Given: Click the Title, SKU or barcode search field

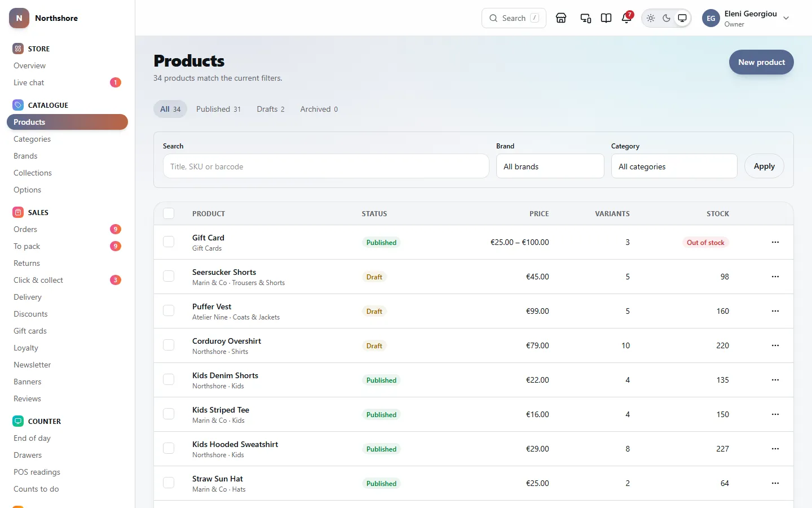Looking at the screenshot, I should pos(326,167).
